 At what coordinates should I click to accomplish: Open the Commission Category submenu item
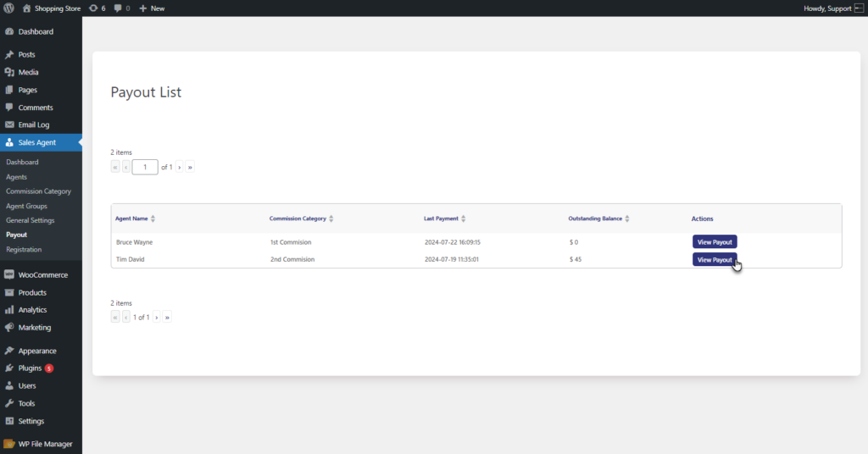39,191
